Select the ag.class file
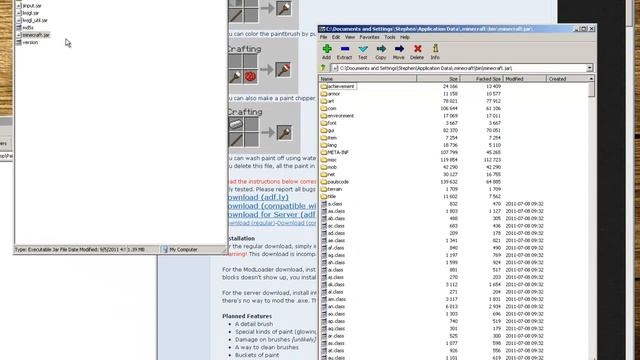This screenshot has height=360, width=640. click(x=333, y=256)
